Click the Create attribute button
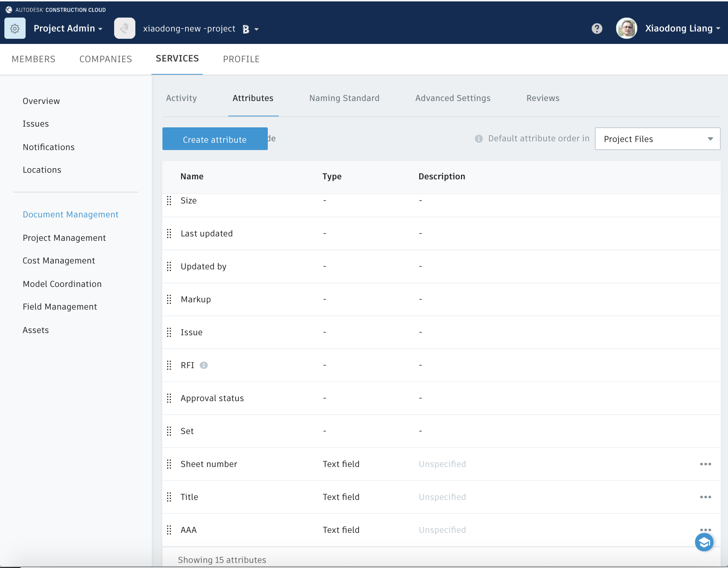Viewport: 728px width, 568px height. click(215, 139)
